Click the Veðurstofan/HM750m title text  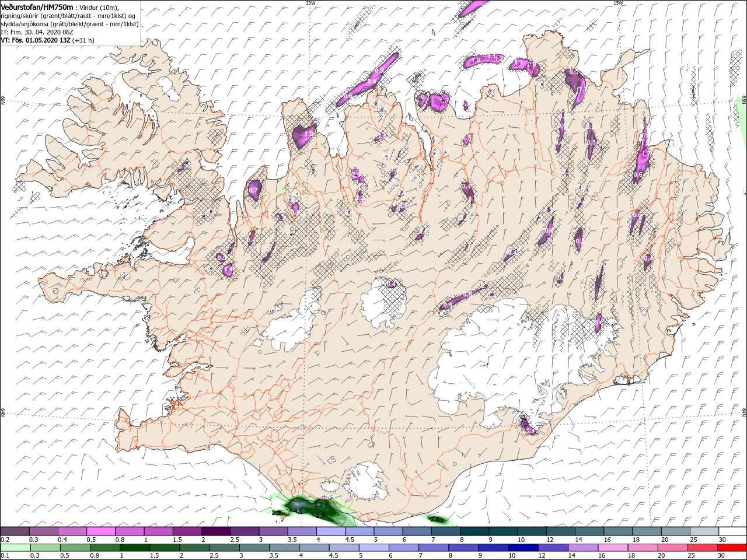click(x=37, y=6)
